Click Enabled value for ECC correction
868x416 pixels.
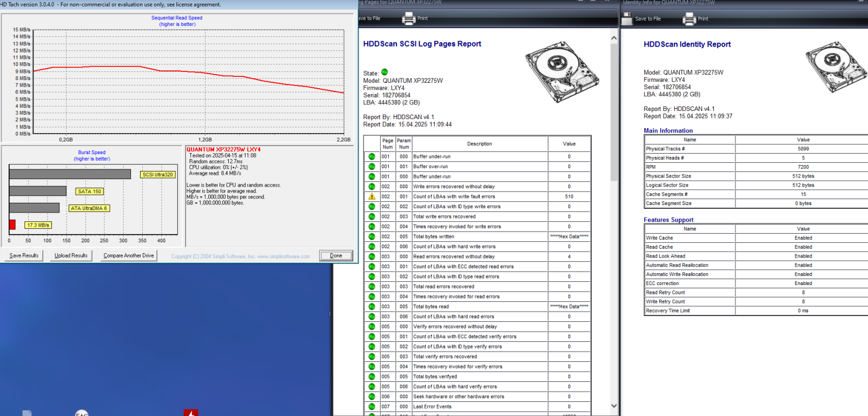[803, 283]
